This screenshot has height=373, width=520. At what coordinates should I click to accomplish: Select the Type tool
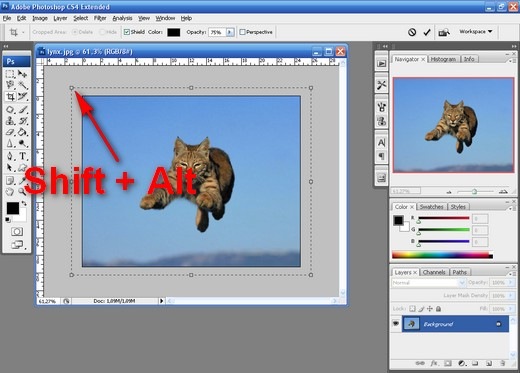22,156
